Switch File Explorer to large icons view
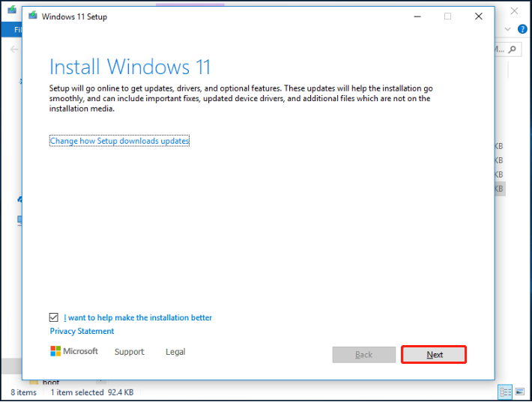 pos(520,392)
